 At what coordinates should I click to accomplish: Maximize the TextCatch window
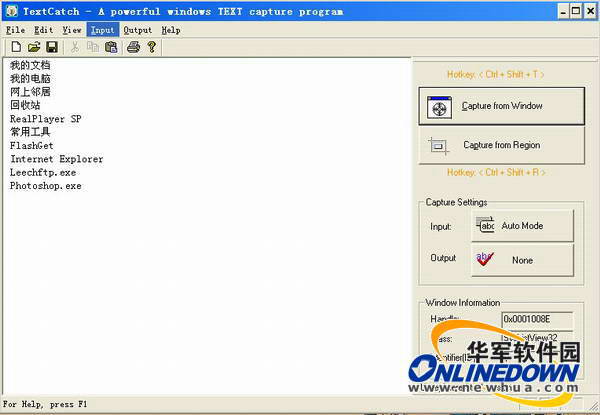point(576,11)
